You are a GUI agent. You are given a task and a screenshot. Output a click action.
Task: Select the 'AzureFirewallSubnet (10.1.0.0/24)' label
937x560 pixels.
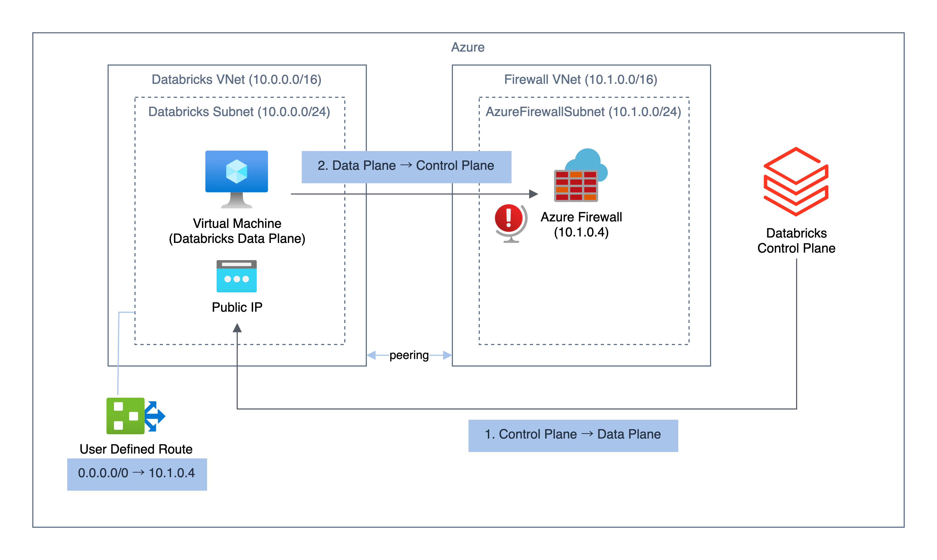[584, 112]
